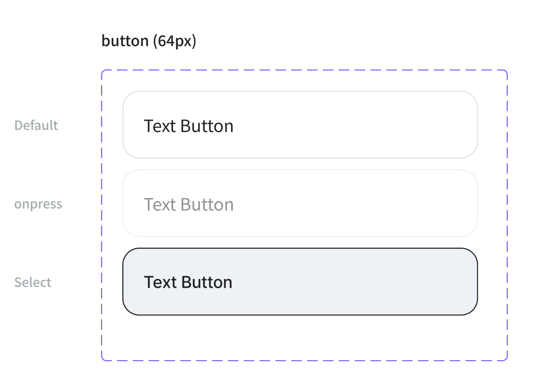
Task: Click inside the dashed frame below the buttons
Action: [300, 338]
